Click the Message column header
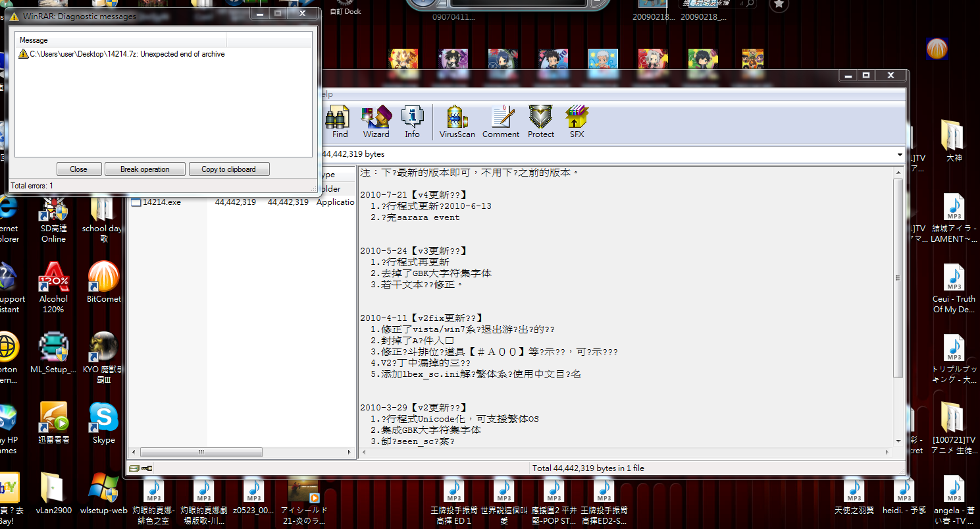 pyautogui.click(x=120, y=40)
